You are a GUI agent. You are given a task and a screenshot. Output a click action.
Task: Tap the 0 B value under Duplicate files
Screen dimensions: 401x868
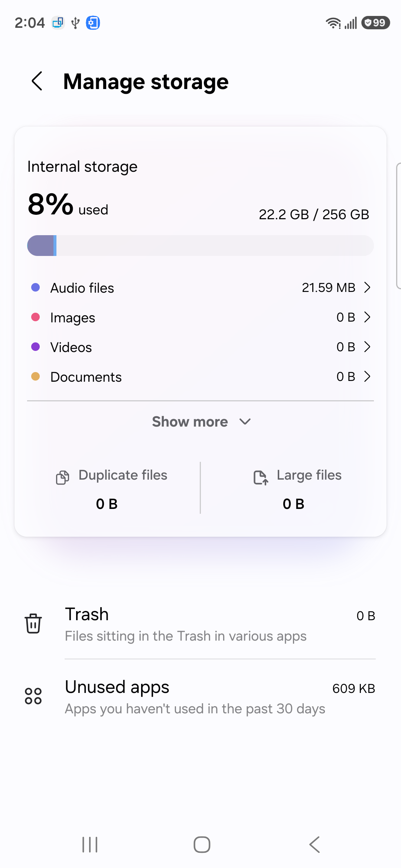[x=107, y=504]
